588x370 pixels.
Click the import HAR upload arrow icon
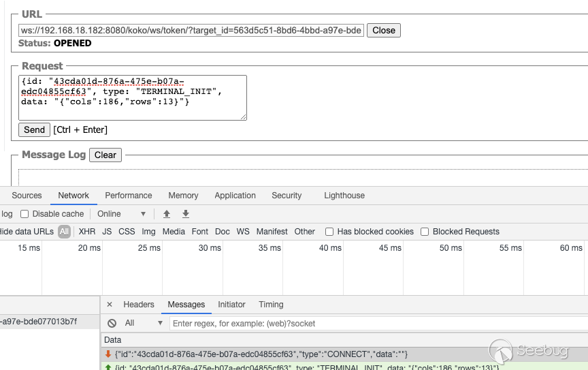(x=167, y=214)
